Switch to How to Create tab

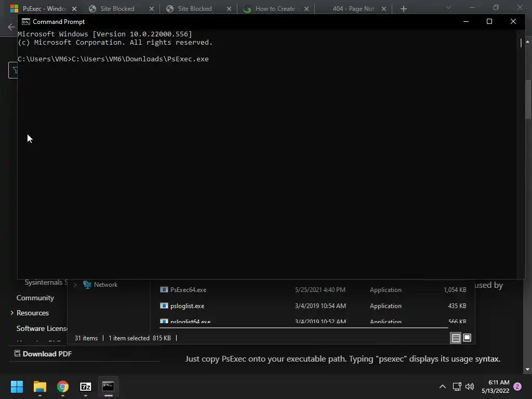[275, 8]
